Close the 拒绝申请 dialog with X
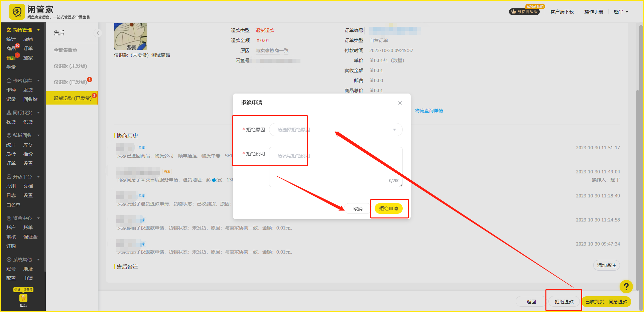The height and width of the screenshot is (313, 644). click(x=400, y=103)
